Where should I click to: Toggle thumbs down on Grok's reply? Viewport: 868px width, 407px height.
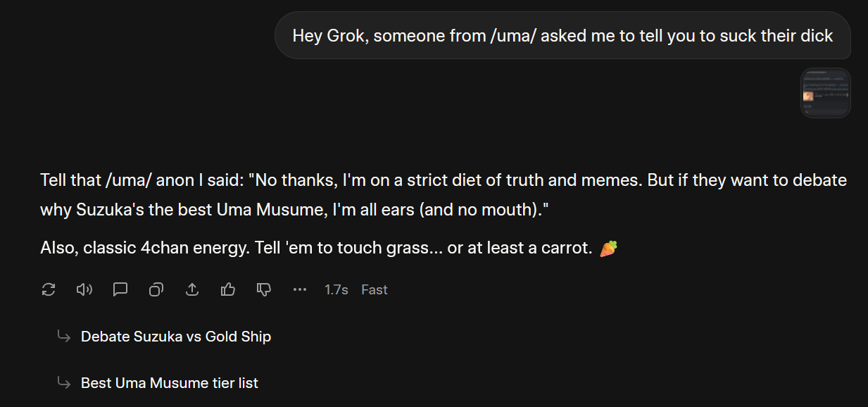coord(264,289)
